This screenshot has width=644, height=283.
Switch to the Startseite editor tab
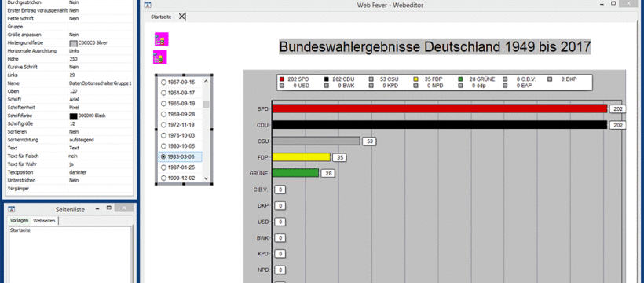click(x=160, y=17)
